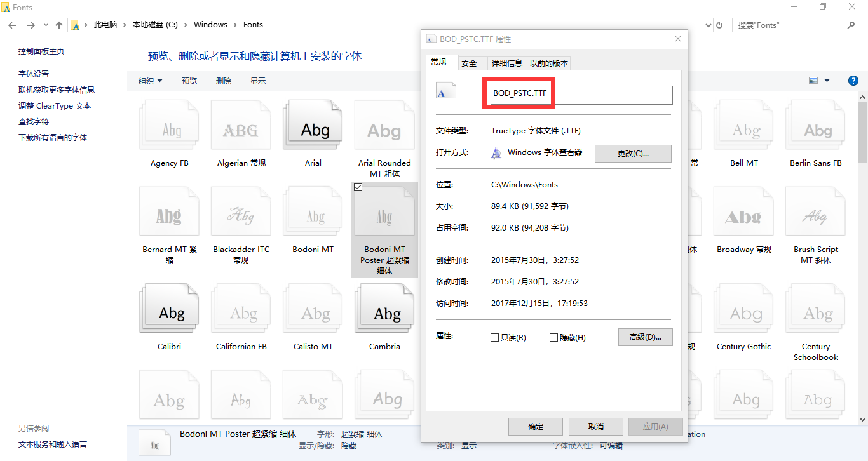Click the 高级(D)... button
The width and height of the screenshot is (868, 461).
[646, 337]
